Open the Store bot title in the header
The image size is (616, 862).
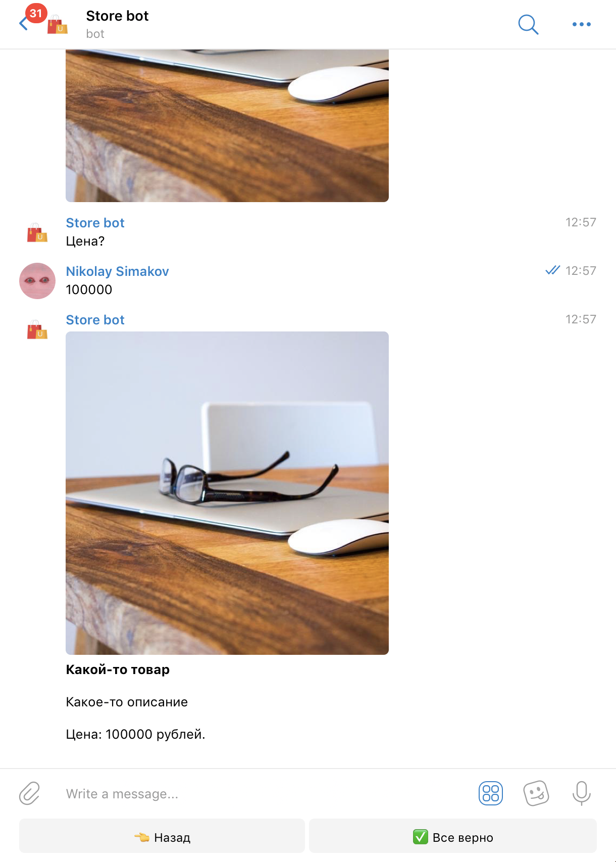[117, 16]
